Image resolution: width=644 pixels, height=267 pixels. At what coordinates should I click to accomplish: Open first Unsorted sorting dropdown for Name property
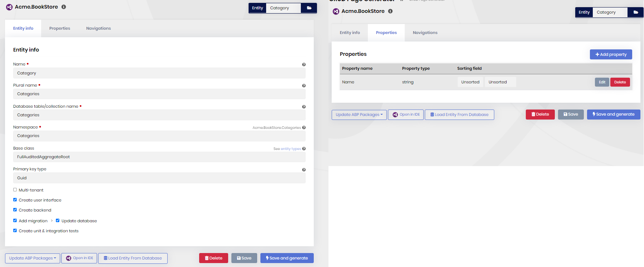tap(470, 82)
